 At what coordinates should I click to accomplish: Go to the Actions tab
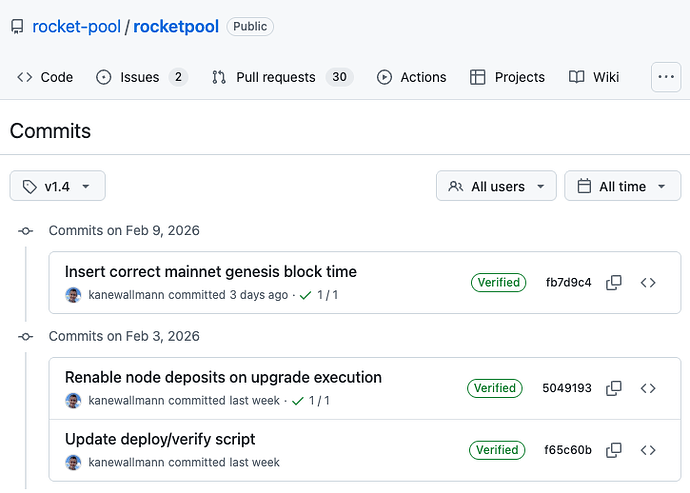[x=411, y=77]
